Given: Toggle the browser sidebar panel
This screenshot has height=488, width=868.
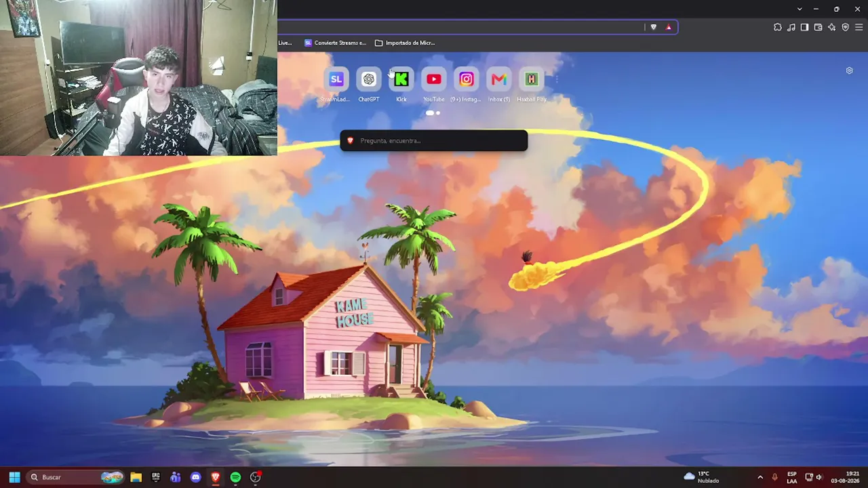Looking at the screenshot, I should (805, 27).
